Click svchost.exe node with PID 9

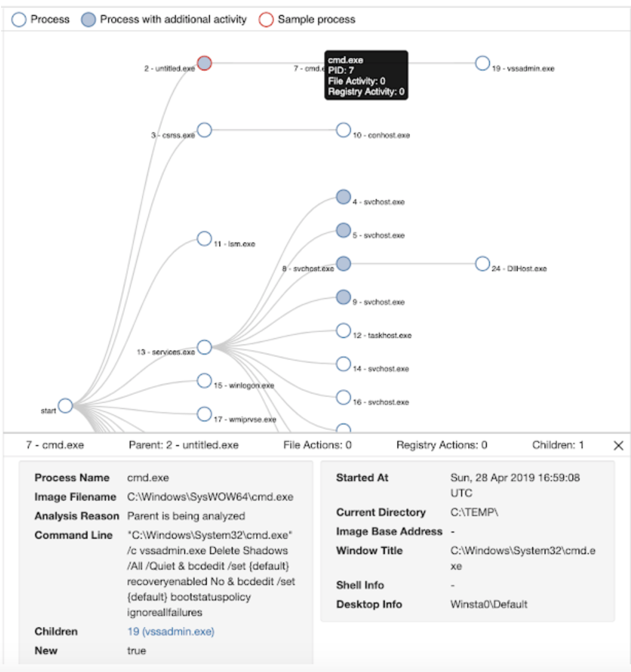343,297
